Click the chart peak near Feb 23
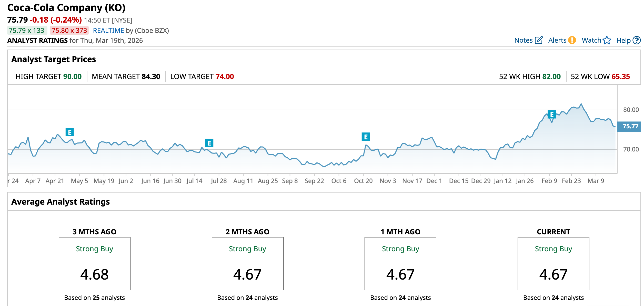Screen dimensions: 644x306 tap(581, 104)
